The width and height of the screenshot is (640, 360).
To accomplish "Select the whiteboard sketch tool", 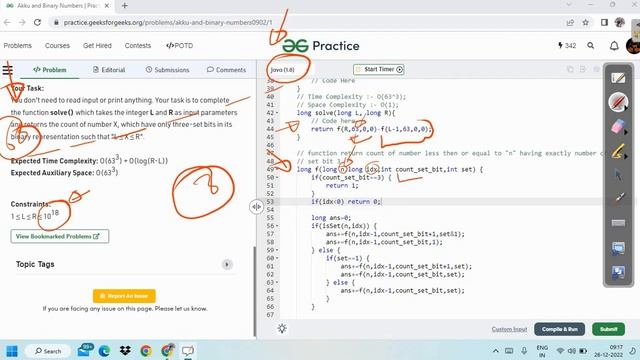I will point(618,78).
